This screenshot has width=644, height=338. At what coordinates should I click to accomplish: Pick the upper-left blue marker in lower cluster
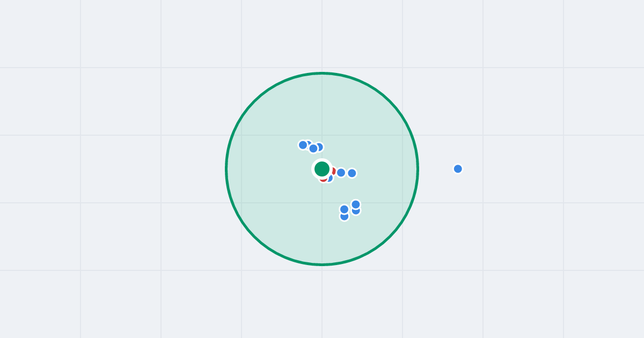345,209
